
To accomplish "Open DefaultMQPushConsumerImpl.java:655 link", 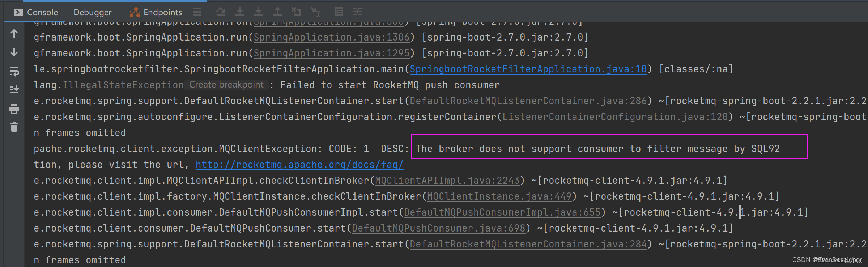I will coord(502,212).
